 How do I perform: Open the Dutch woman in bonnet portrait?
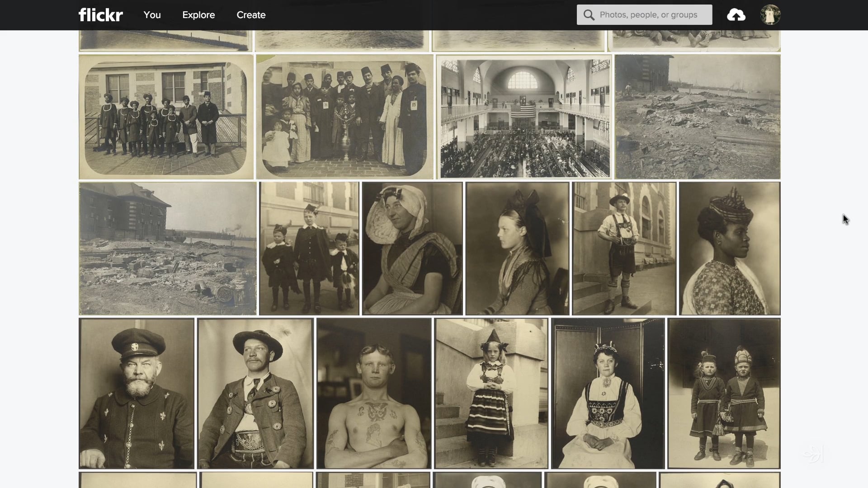tap(412, 249)
